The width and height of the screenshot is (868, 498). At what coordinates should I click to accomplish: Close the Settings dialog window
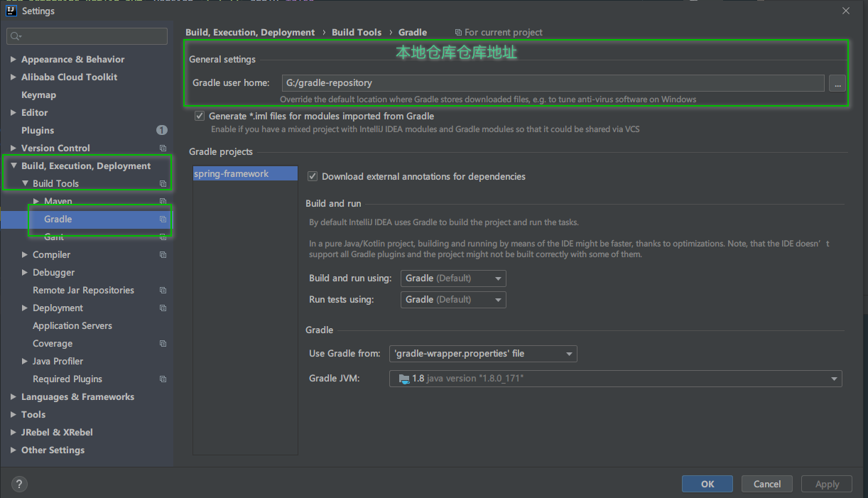[845, 11]
